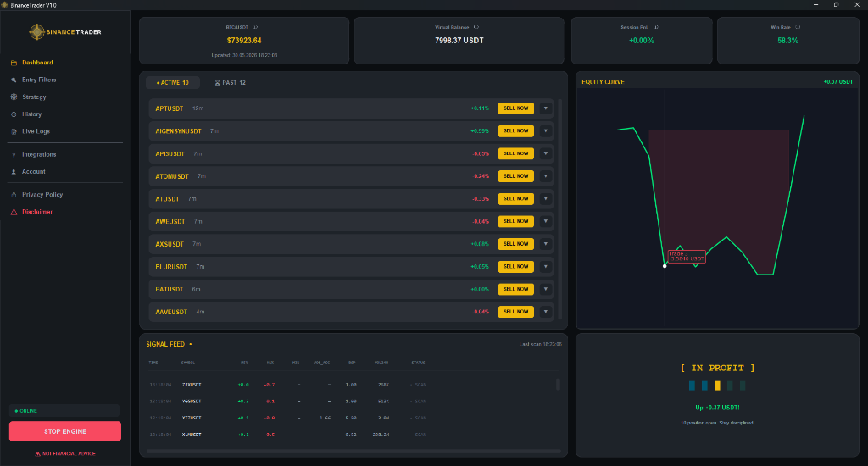Click Sell Now for BLURUSDT
868x466 pixels.
[x=516, y=267]
